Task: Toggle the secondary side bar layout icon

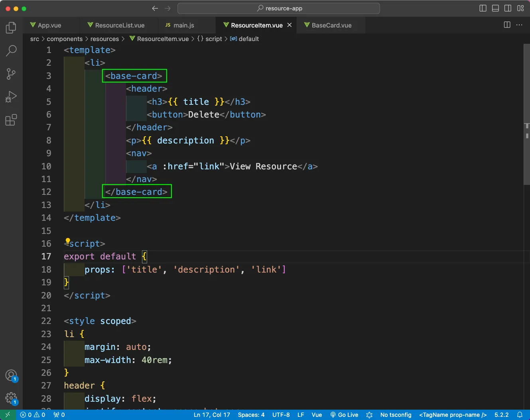Action: [508, 8]
